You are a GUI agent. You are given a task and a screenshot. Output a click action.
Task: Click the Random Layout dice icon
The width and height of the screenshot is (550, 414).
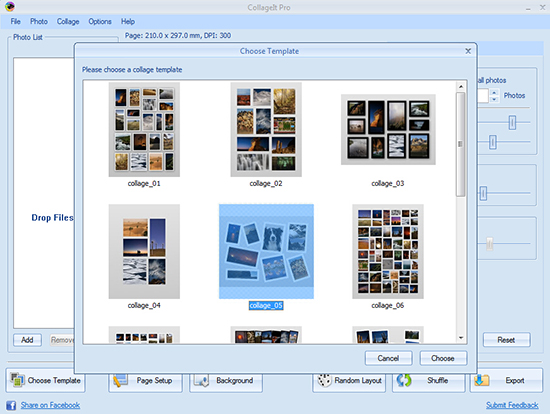(324, 381)
